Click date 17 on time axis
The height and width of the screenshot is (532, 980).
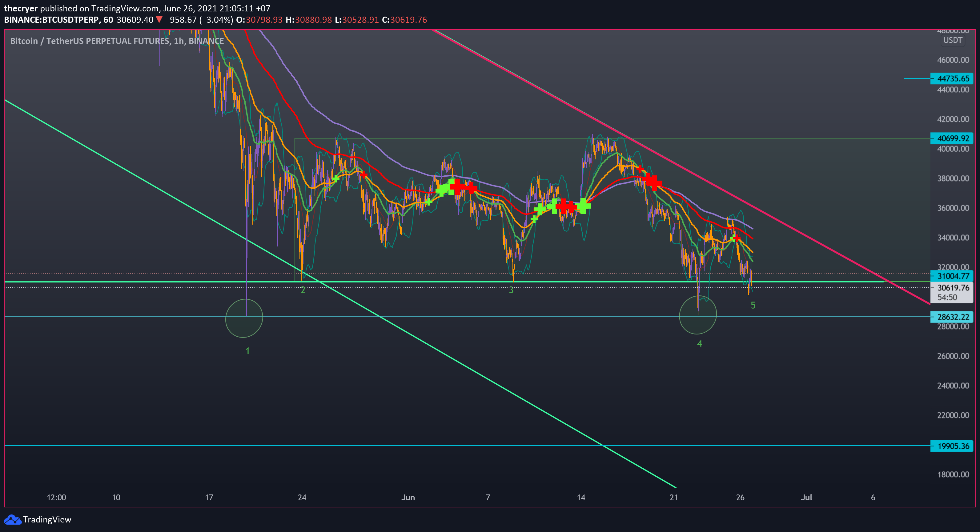point(209,498)
